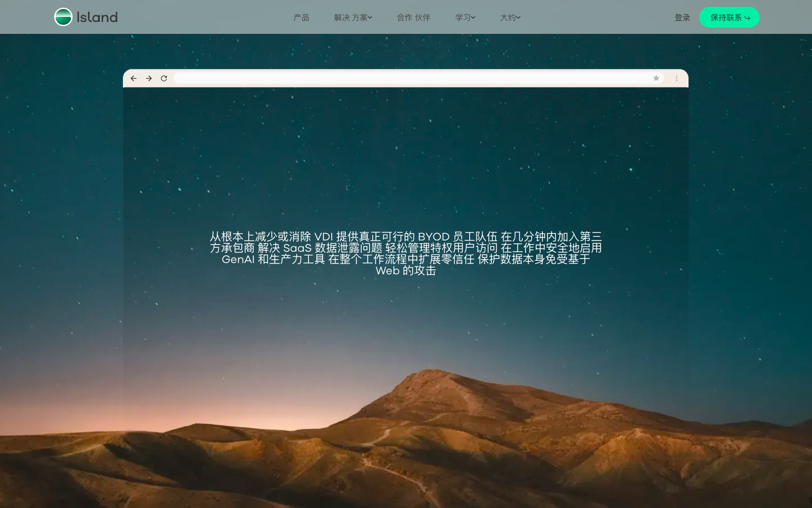Click the green 保持联系 button

click(x=730, y=17)
